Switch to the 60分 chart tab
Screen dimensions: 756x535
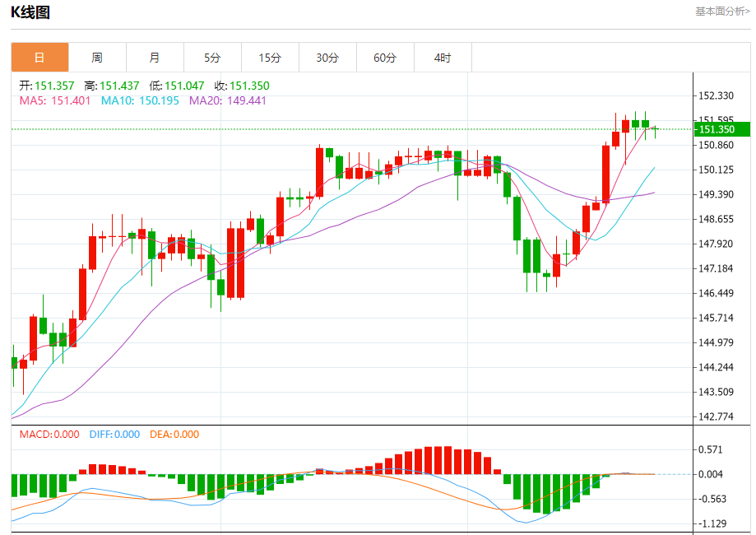click(385, 58)
